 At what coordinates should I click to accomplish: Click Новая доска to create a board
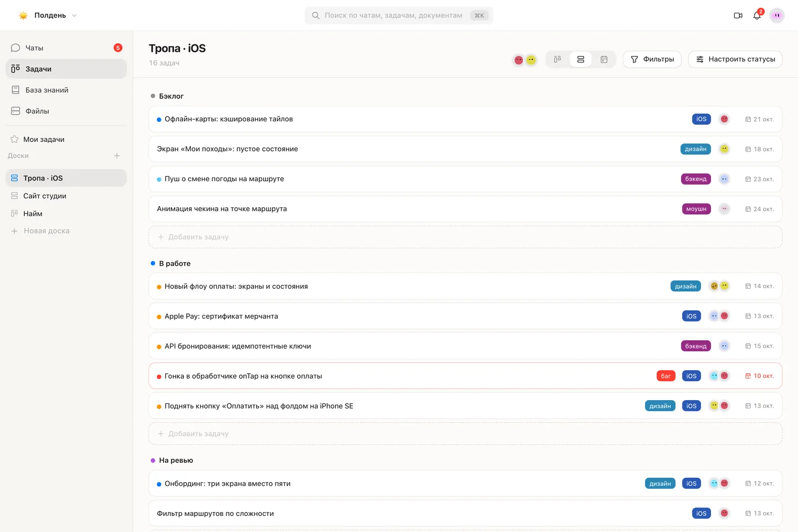tap(66, 231)
